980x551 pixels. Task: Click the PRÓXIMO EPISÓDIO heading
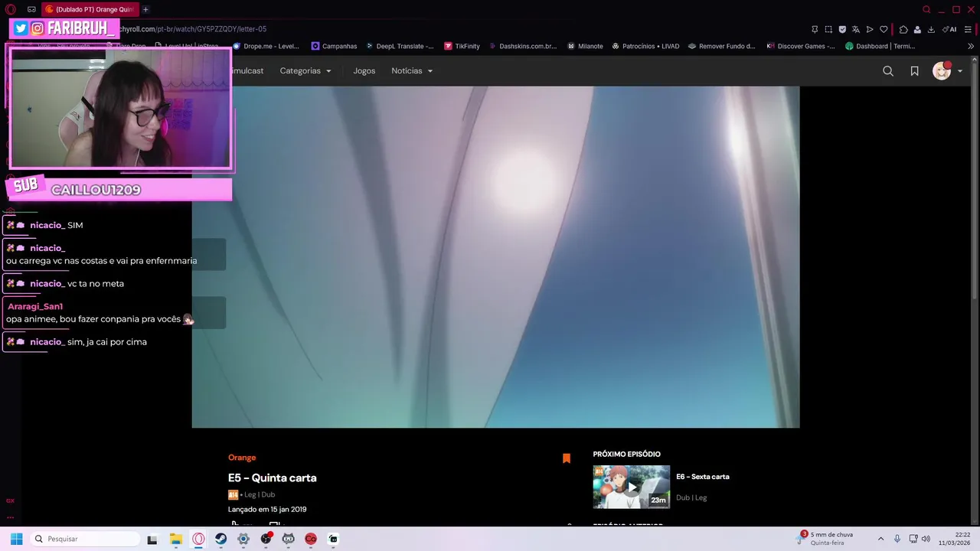(x=626, y=454)
